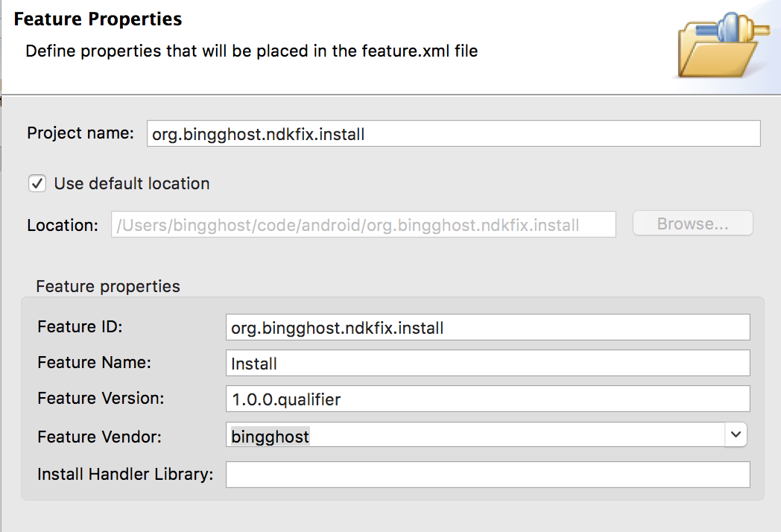
Task: Click the Feature Version: label
Action: click(101, 398)
